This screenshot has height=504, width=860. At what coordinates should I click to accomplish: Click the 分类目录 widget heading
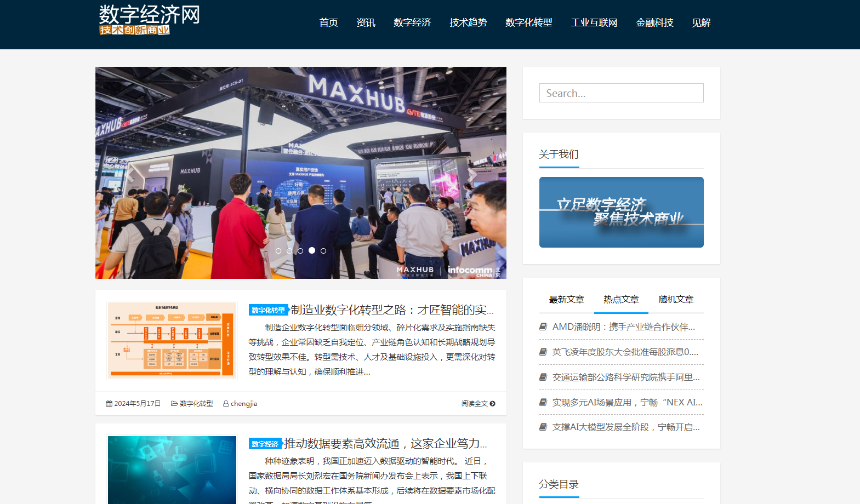pyautogui.click(x=559, y=484)
